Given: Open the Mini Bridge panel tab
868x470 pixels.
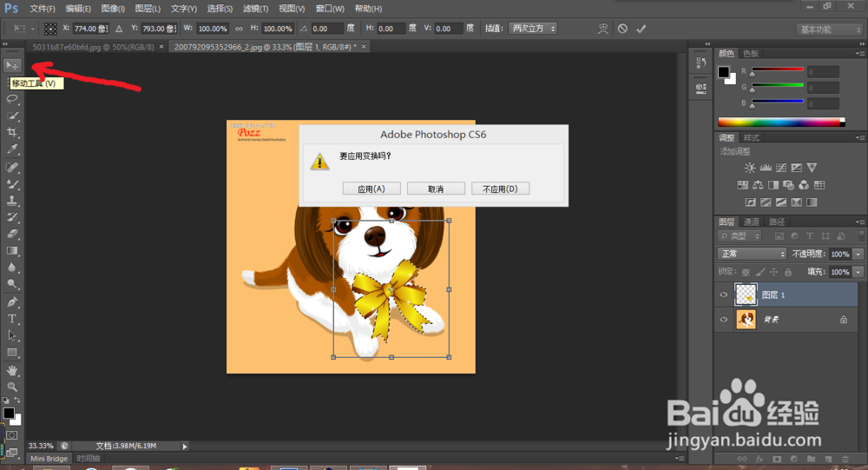Looking at the screenshot, I should tap(49, 459).
